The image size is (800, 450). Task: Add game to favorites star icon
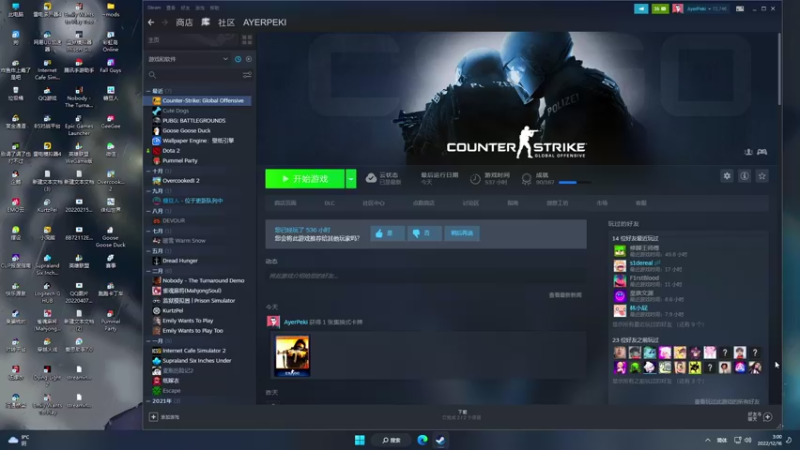[x=762, y=176]
